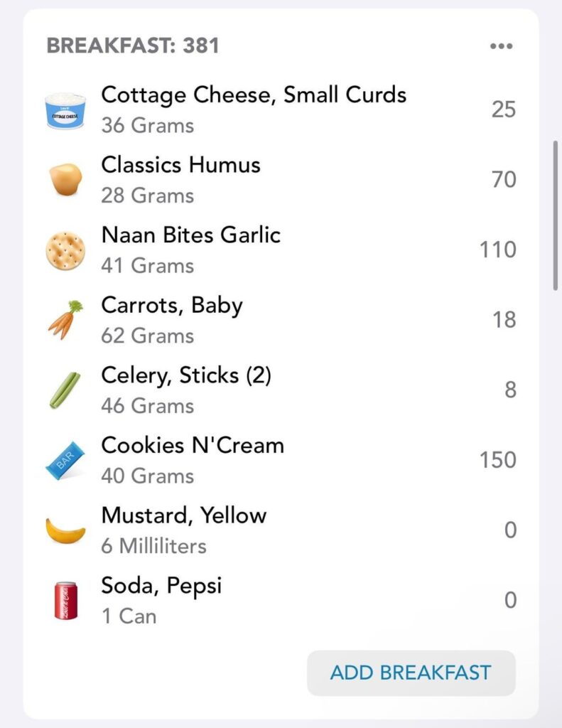
Task: Open the Mustard, Yellow entry
Action: click(183, 515)
